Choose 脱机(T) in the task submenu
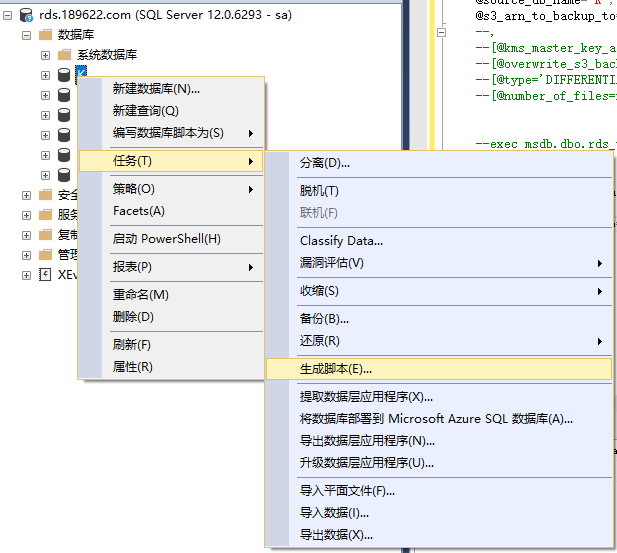Image resolution: width=617 pixels, height=553 pixels. (x=439, y=191)
